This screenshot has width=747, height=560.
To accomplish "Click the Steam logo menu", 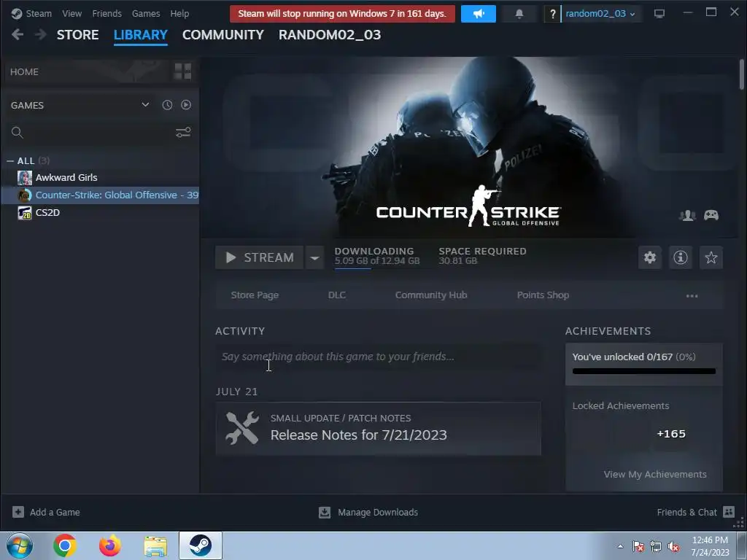I will [x=31, y=13].
